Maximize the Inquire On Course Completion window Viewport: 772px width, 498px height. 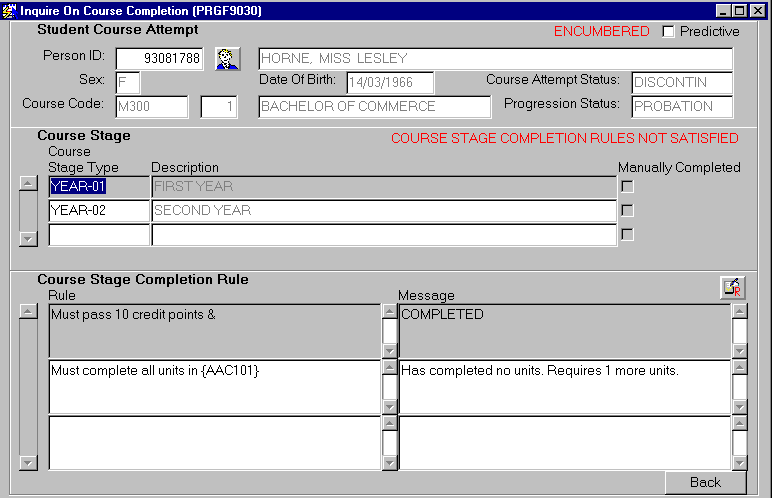[740, 10]
